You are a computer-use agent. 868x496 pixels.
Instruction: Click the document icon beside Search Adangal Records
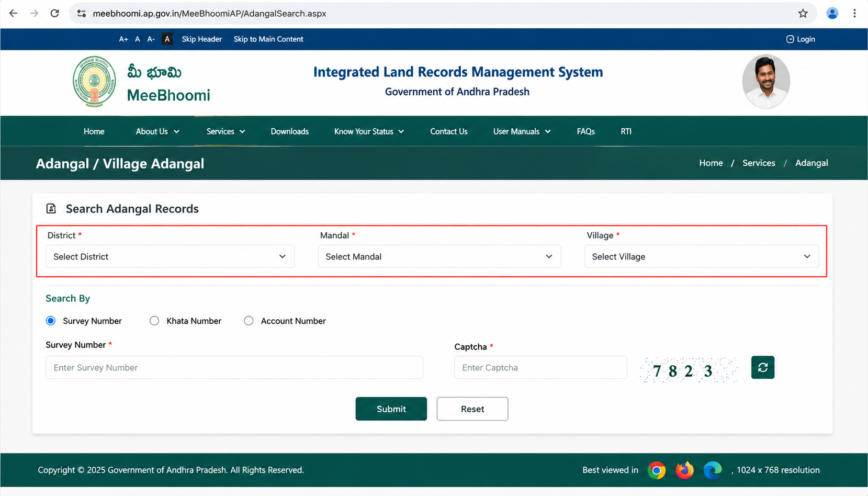pos(51,209)
